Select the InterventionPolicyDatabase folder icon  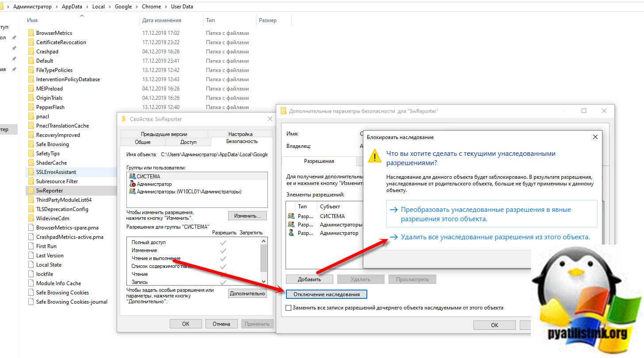[x=30, y=79]
